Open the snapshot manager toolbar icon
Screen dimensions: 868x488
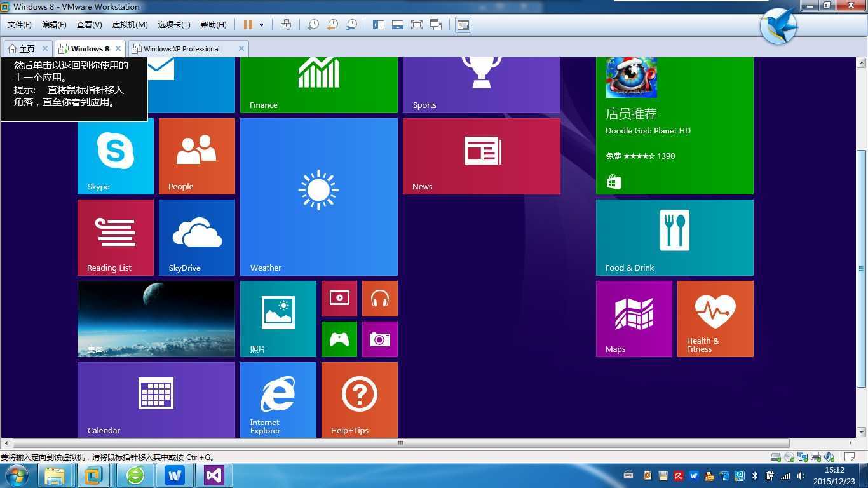(x=351, y=25)
